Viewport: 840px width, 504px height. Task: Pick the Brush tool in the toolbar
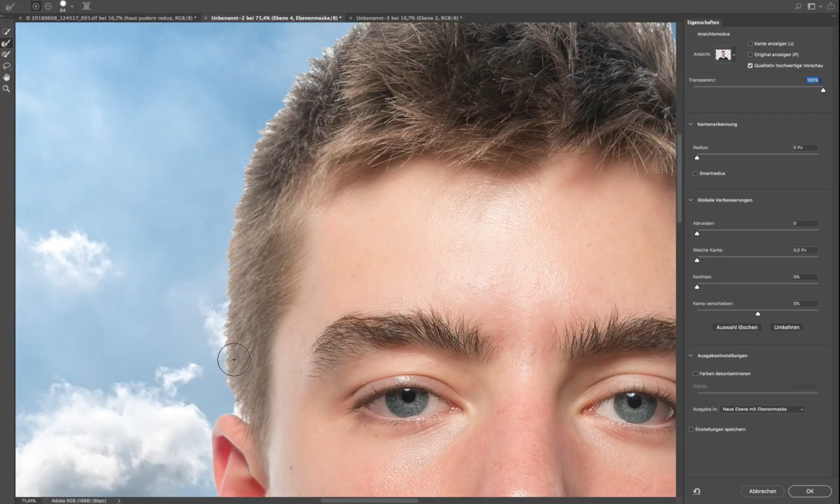tap(7, 55)
